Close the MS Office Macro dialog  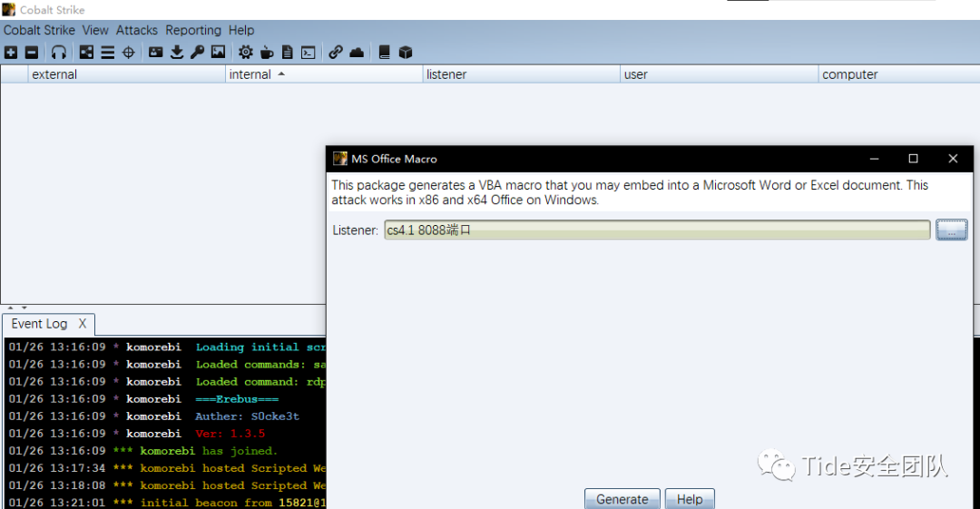click(953, 159)
